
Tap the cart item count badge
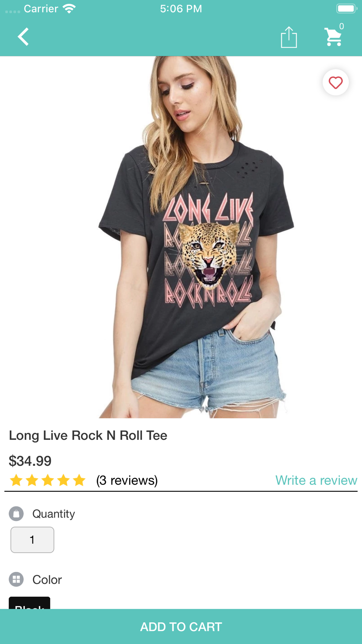341,26
